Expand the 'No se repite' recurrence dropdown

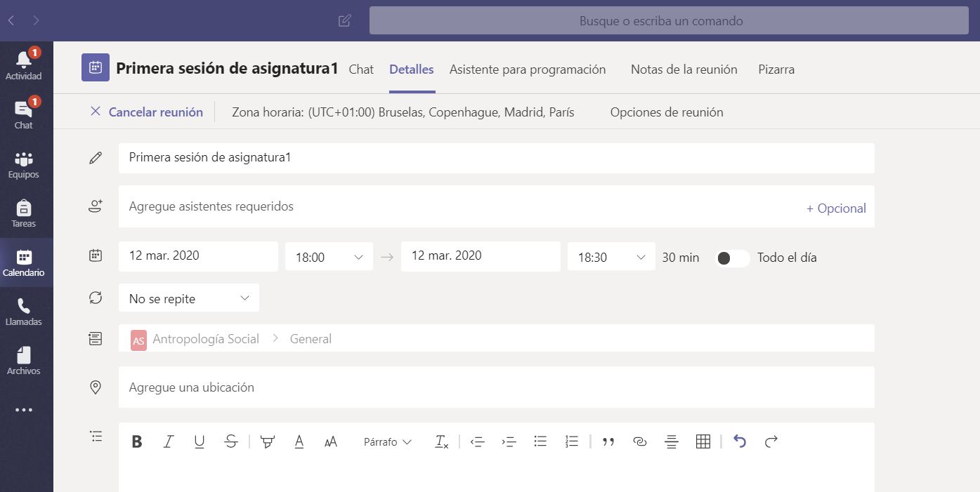click(189, 298)
